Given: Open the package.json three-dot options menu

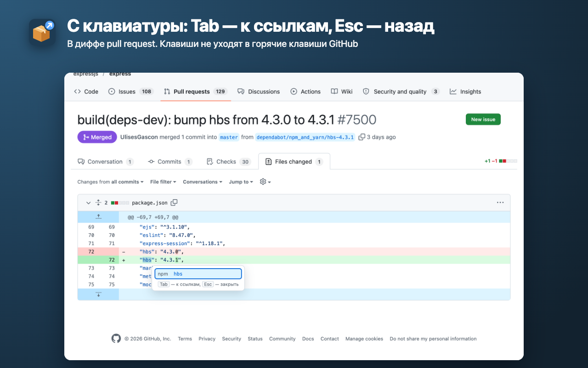Looking at the screenshot, I should point(500,202).
